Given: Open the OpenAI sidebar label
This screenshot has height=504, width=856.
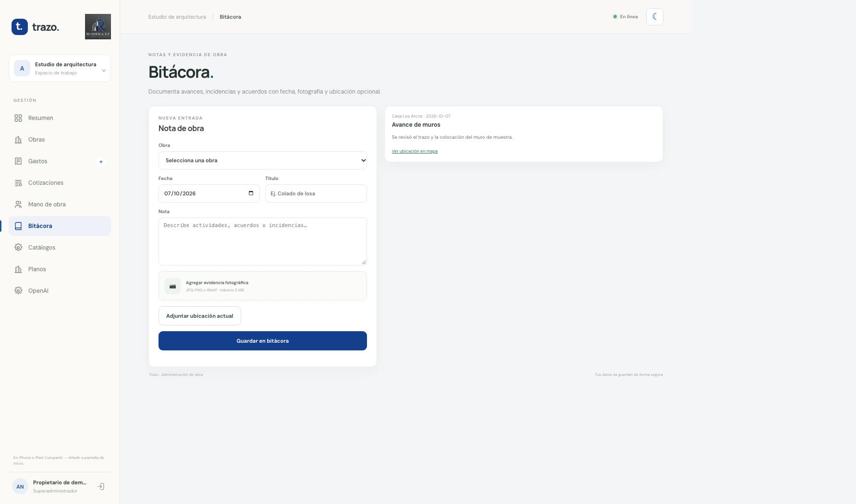Looking at the screenshot, I should [x=38, y=291].
